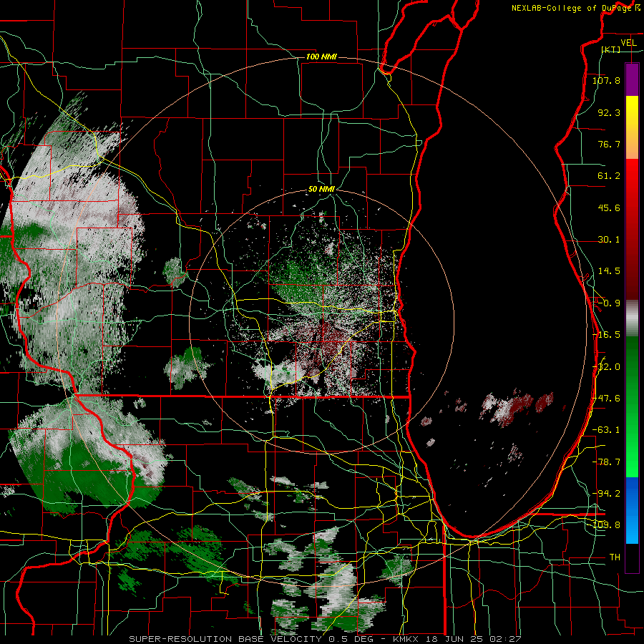
Task: Click the -94.2 velocity scale value
Action: [x=606, y=494]
